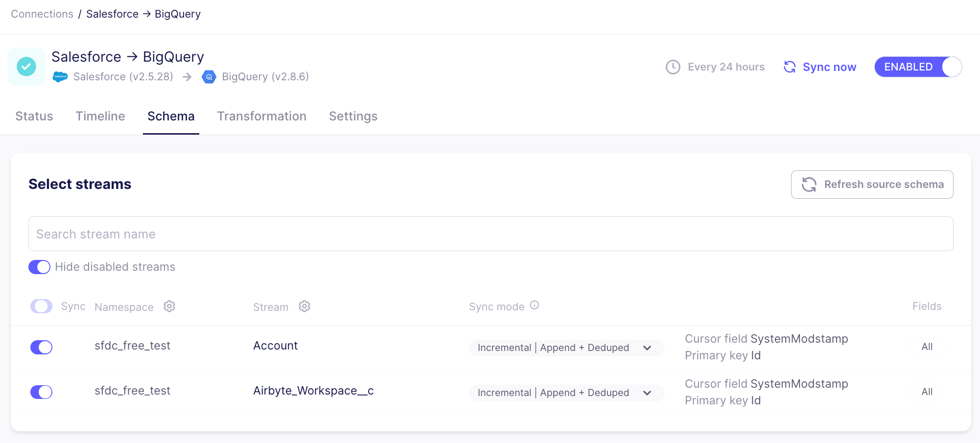This screenshot has width=980, height=443.
Task: Click the clock icon beside Every 24 hours
Action: pos(673,67)
